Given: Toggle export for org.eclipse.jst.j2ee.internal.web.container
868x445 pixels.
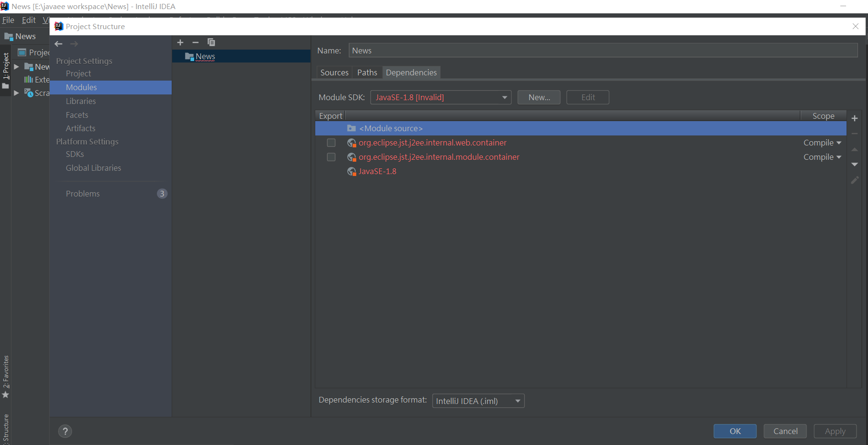Looking at the screenshot, I should click(x=331, y=143).
